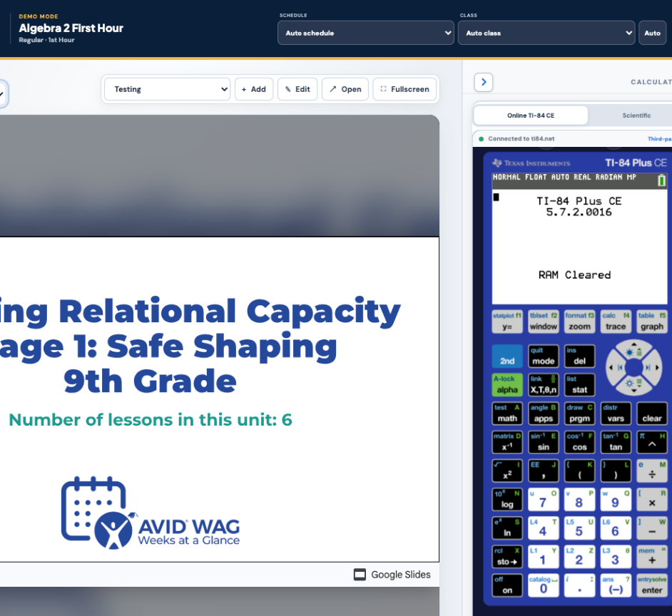The image size is (672, 616).
Task: Tap the cos key on the calculator
Action: [579, 442]
